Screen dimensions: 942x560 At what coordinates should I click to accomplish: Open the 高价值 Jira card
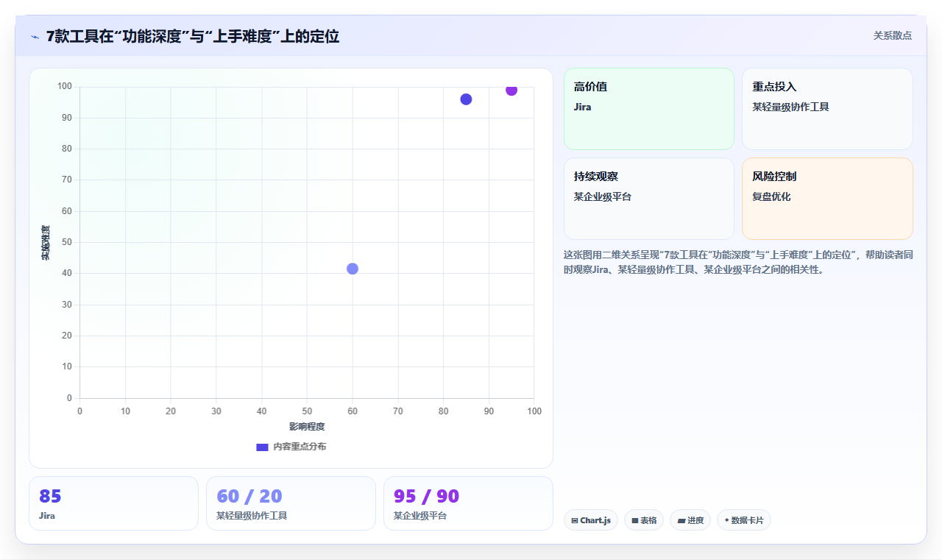click(649, 109)
